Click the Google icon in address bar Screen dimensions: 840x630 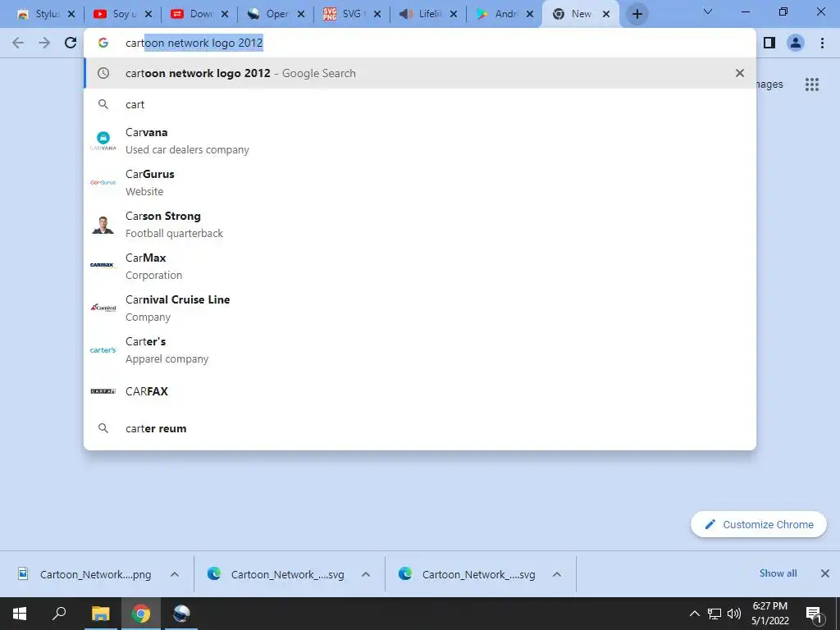pos(103,43)
